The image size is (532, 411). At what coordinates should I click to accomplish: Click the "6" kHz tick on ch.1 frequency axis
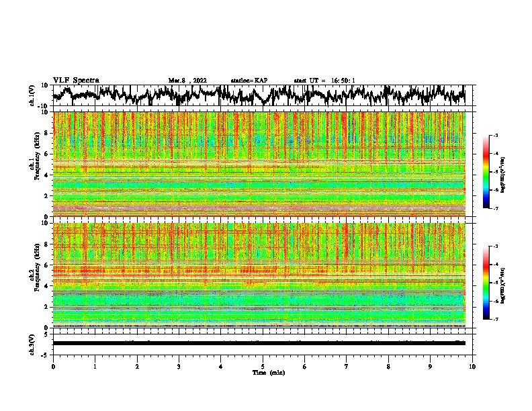(46, 154)
